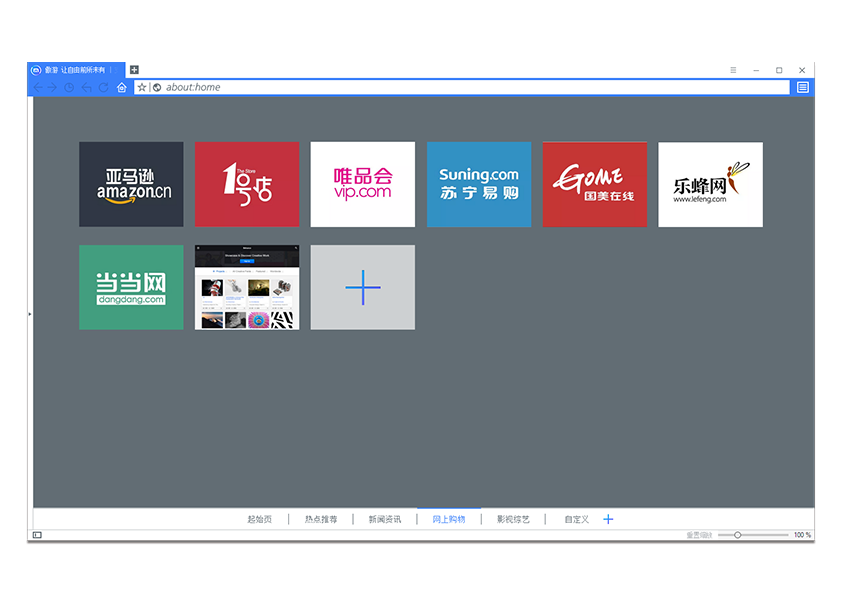Viewport: 842px width, 596px height.
Task: Reload the page with the refresh icon
Action: (x=104, y=88)
